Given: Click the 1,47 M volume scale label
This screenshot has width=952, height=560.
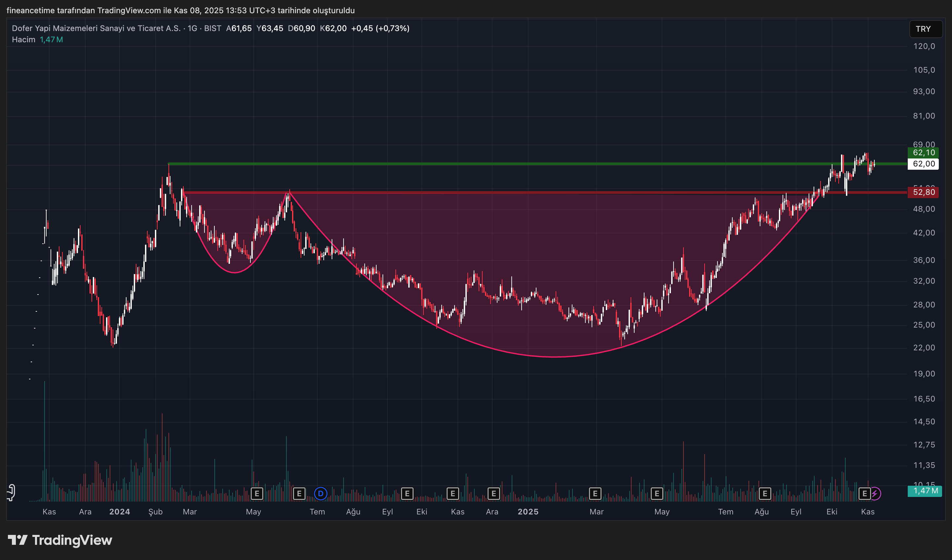Looking at the screenshot, I should [925, 491].
